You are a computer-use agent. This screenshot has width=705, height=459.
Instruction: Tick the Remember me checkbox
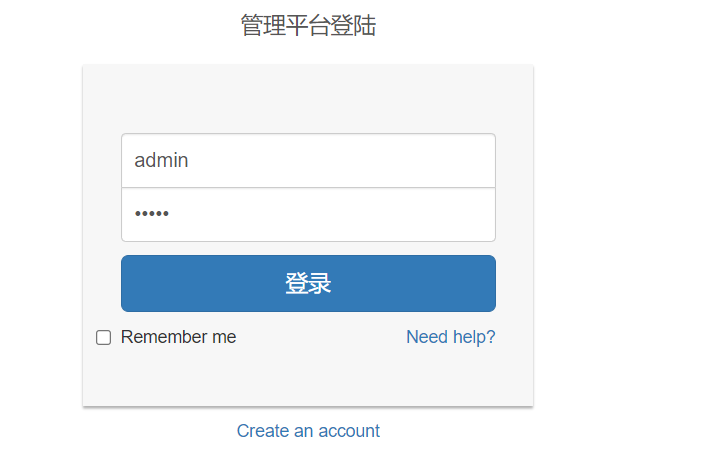click(103, 337)
